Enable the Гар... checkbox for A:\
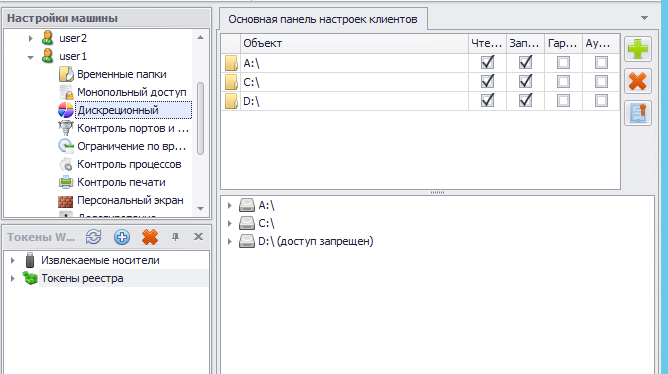This screenshot has height=374, width=668. [563, 63]
